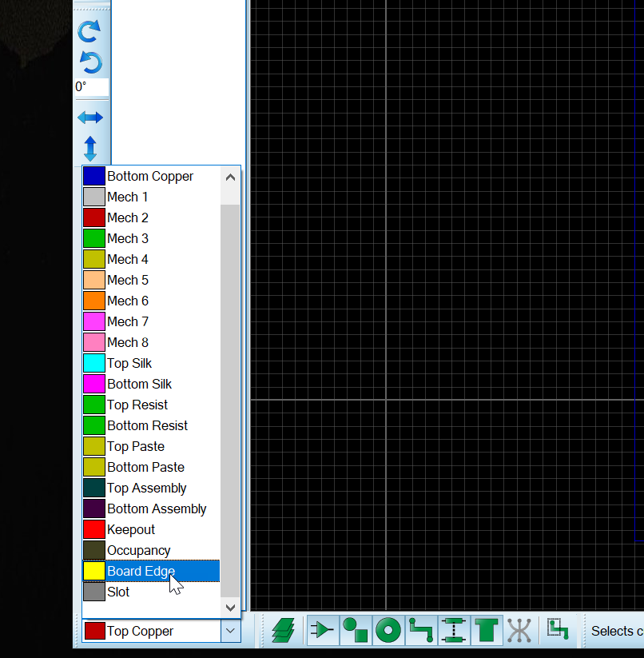Viewport: 644px width, 658px height.
Task: Toggle the pad/via ring selection filter icon
Action: point(388,631)
